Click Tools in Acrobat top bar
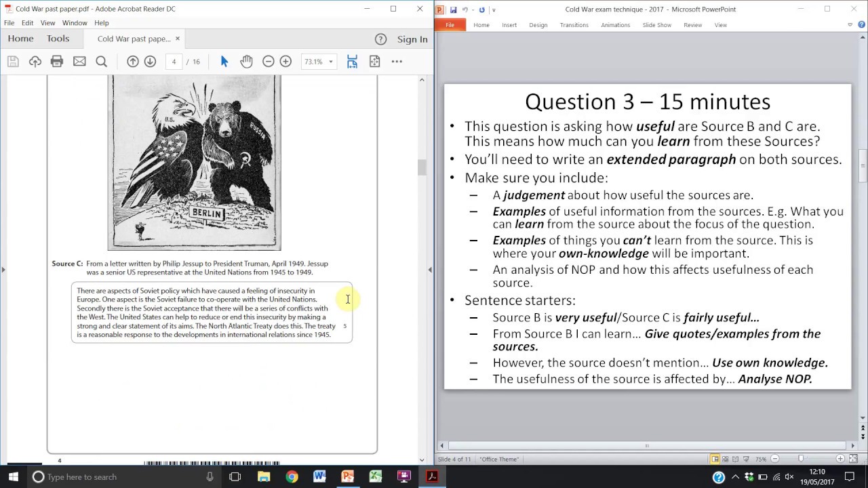 (x=58, y=39)
